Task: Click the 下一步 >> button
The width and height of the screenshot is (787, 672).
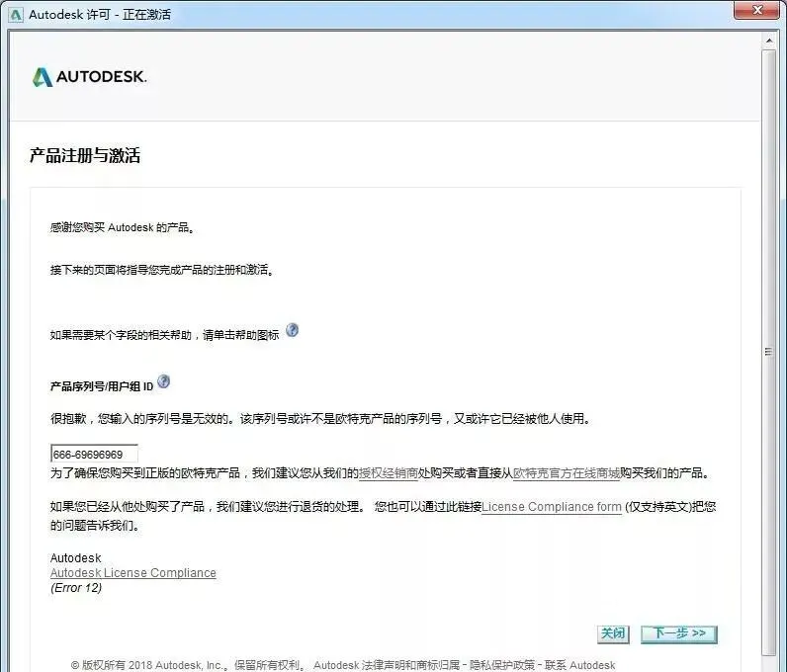Action: pos(679,633)
